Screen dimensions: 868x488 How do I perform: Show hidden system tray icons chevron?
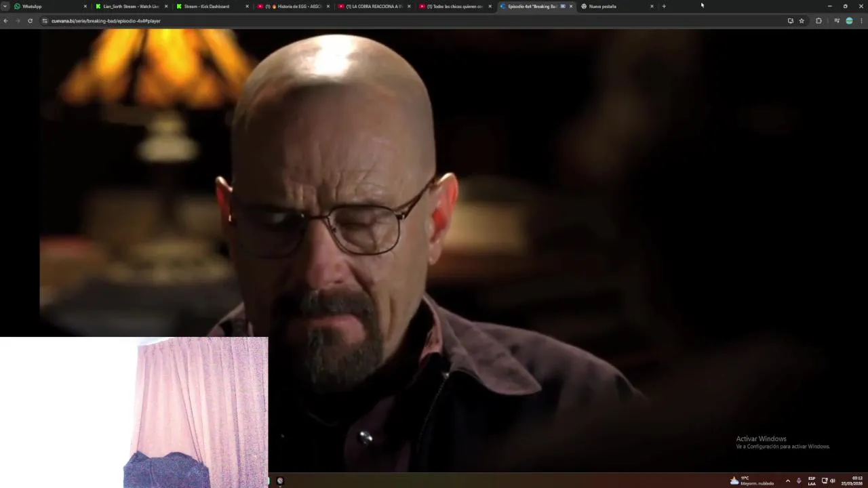coord(787,481)
